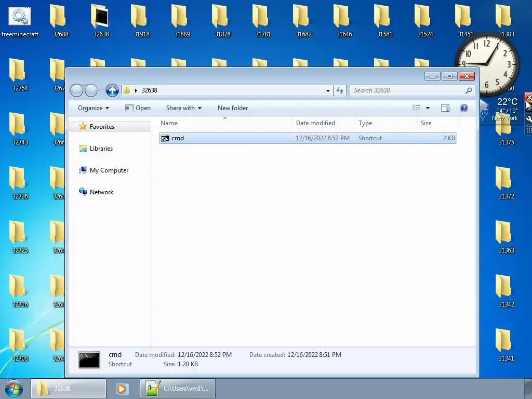Screen dimensions: 532x399
Task: Select the 32736 desktop folder
Action: pyautogui.click(x=20, y=183)
